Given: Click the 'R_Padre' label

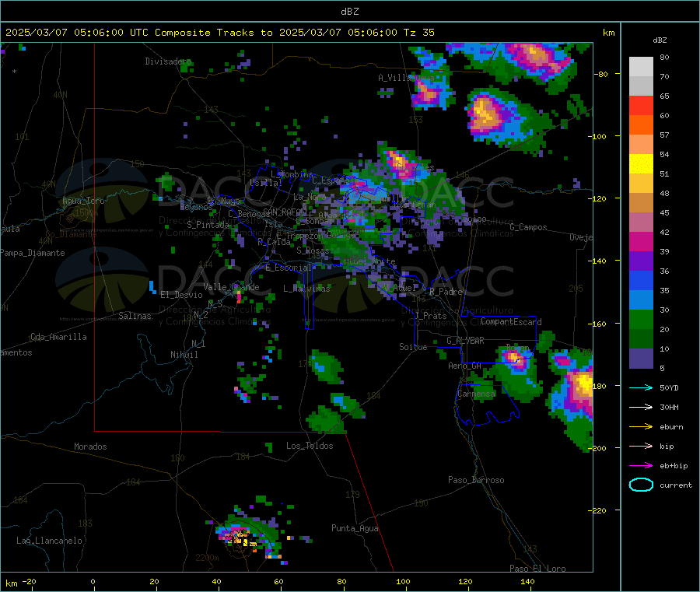Looking at the screenshot, I should click(446, 292).
